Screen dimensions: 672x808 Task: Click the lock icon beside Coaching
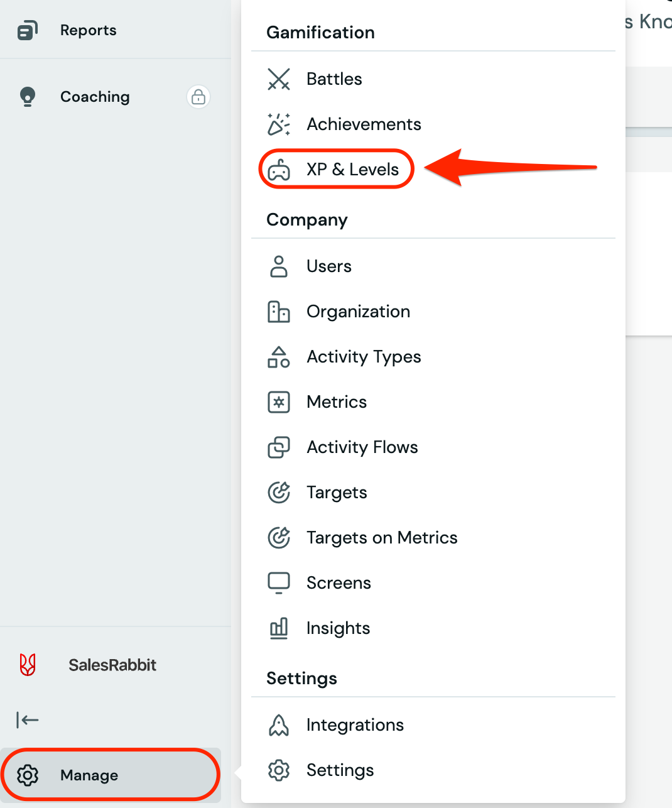coord(198,97)
